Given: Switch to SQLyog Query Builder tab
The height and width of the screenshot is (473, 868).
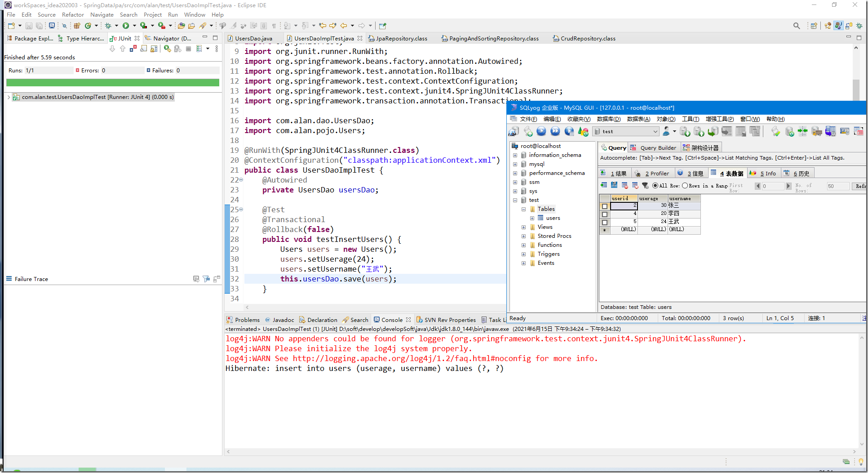Looking at the screenshot, I should [654, 148].
